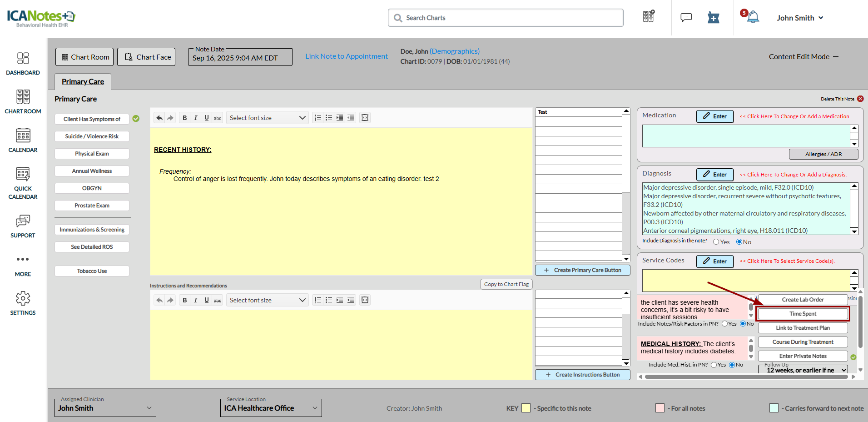868x422 pixels.
Task: Select No for Include Med. Hist. in PN
Action: 732,365
